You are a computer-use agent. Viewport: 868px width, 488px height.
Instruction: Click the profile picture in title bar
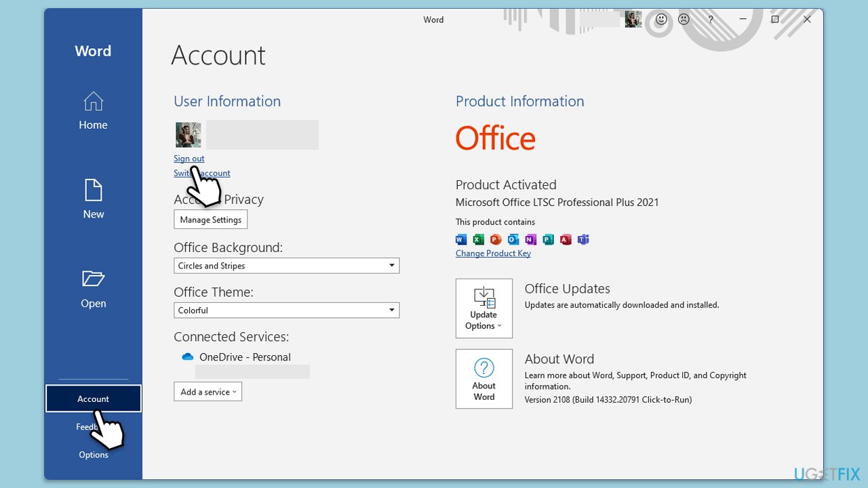click(x=633, y=20)
